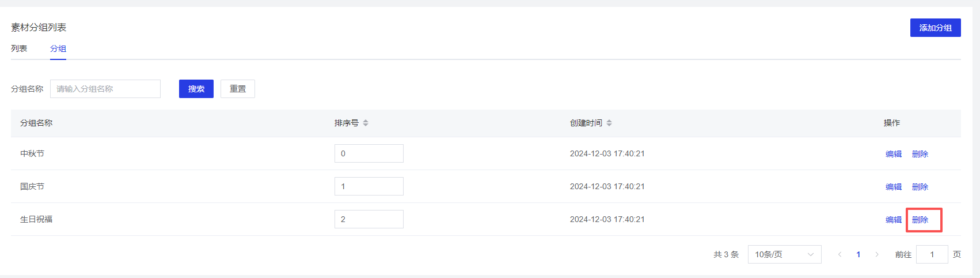Go to next page arrow
The height and width of the screenshot is (278, 980).
[x=877, y=254]
